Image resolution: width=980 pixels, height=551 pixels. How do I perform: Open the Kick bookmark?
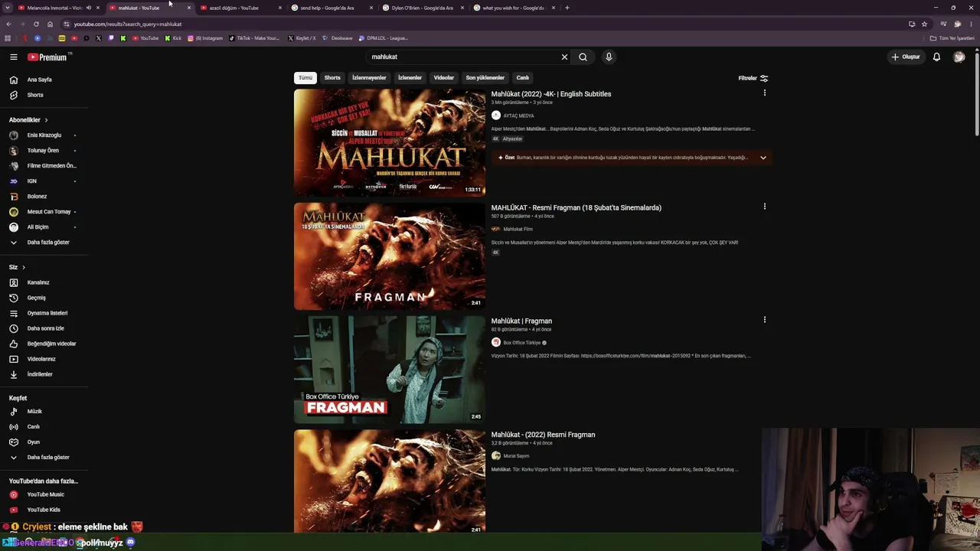[173, 38]
